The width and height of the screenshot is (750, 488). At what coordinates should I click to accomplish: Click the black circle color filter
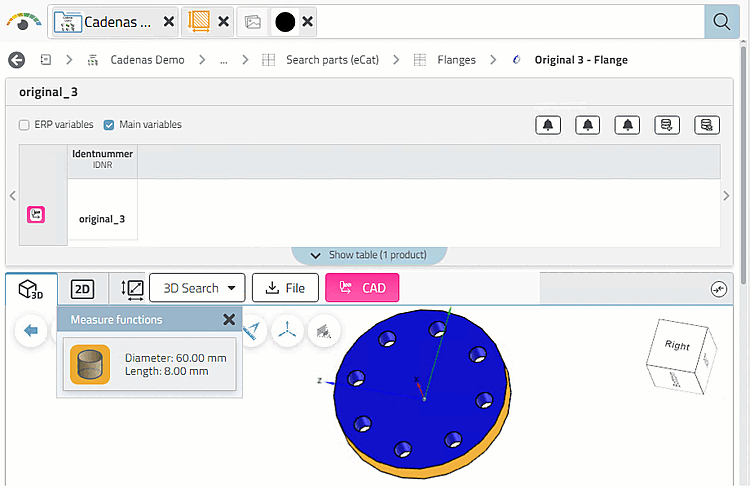pos(285,22)
